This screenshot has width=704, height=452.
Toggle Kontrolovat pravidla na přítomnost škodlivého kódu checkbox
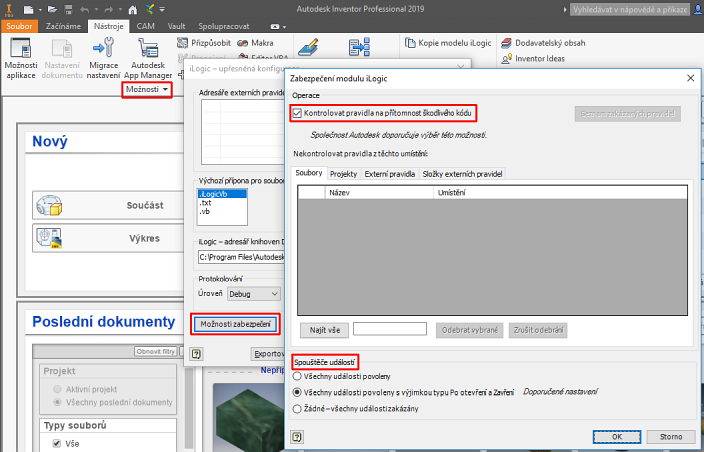coord(297,113)
